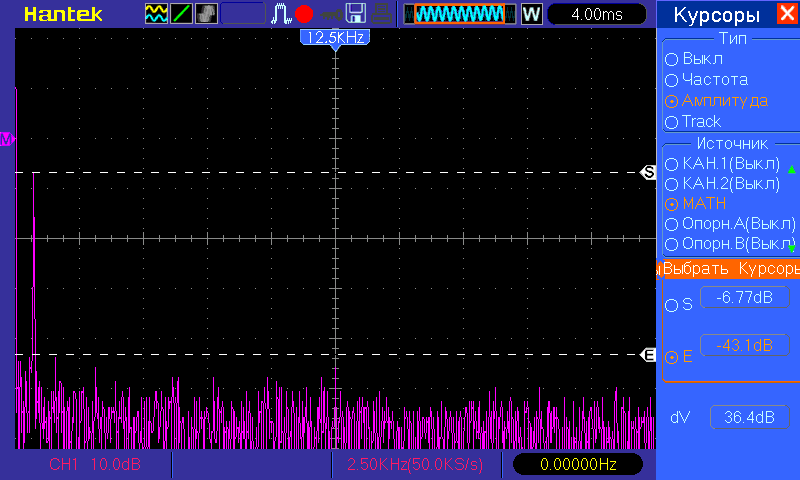Select the green diagonal X-Y mode icon
This screenshot has width=800, height=480.
click(181, 14)
